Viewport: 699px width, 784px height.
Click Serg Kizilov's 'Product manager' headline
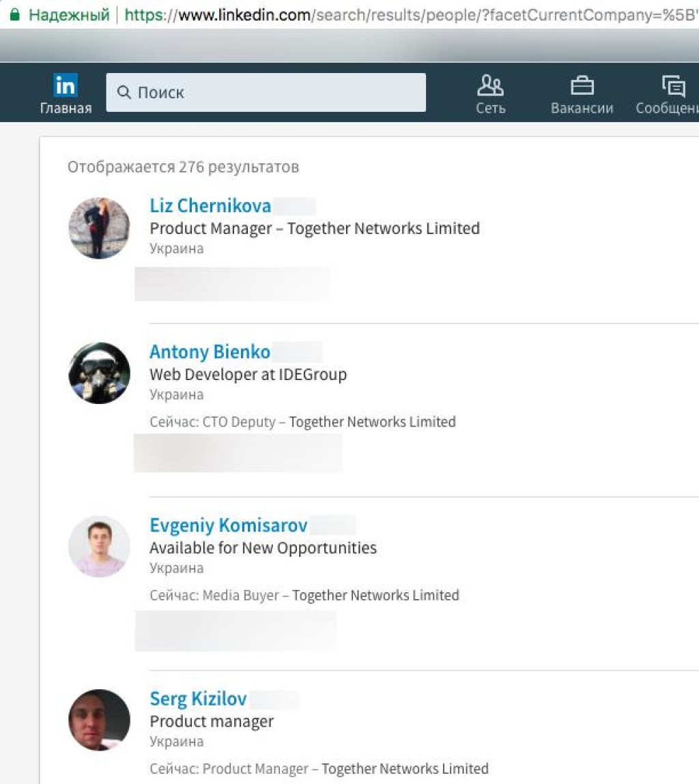click(212, 721)
